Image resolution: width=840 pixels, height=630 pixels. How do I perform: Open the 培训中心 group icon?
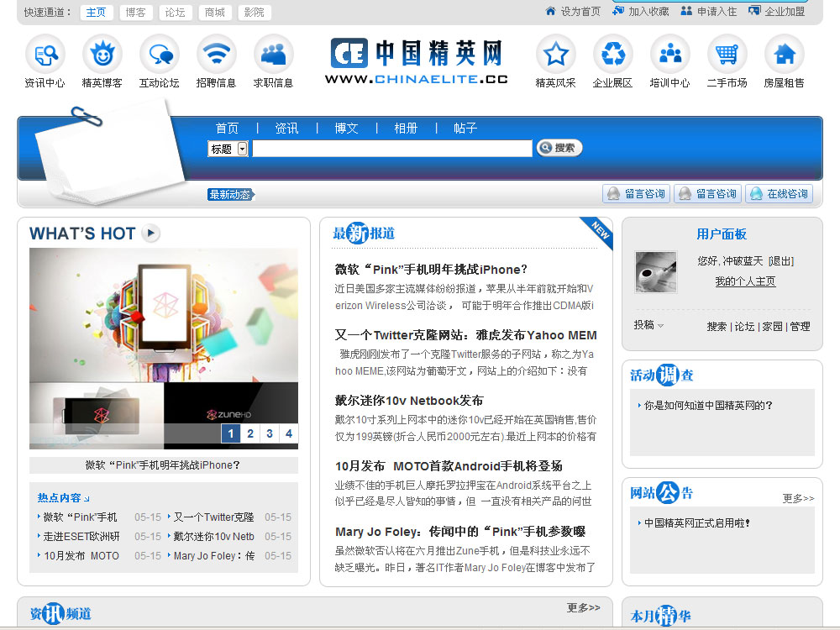pos(670,54)
